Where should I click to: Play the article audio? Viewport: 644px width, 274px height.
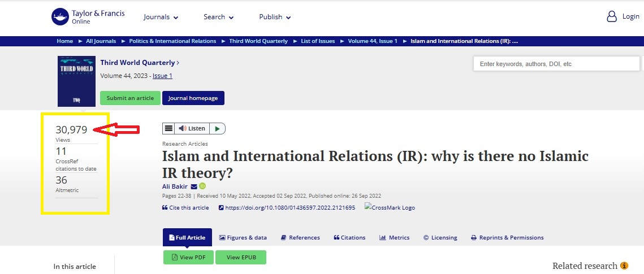[218, 128]
